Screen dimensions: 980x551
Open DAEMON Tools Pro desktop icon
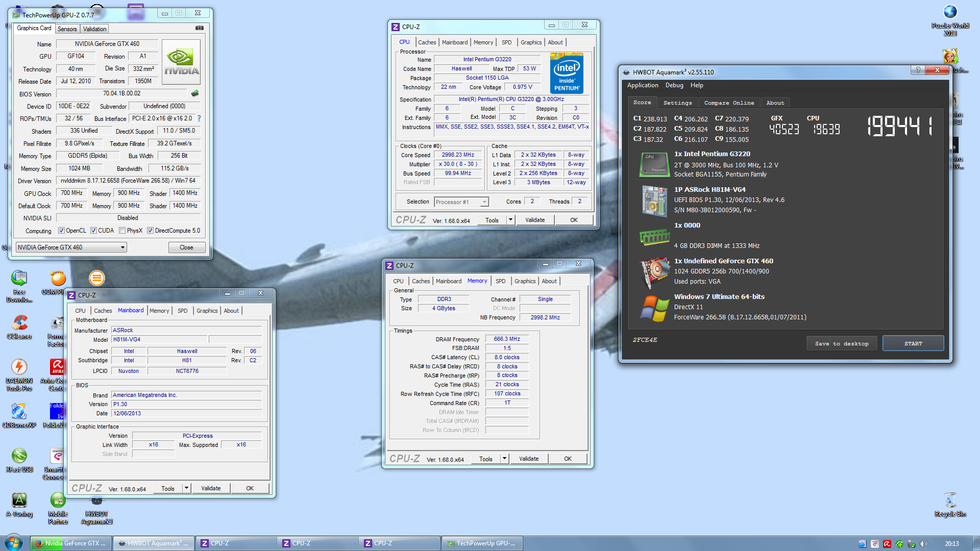19,374
